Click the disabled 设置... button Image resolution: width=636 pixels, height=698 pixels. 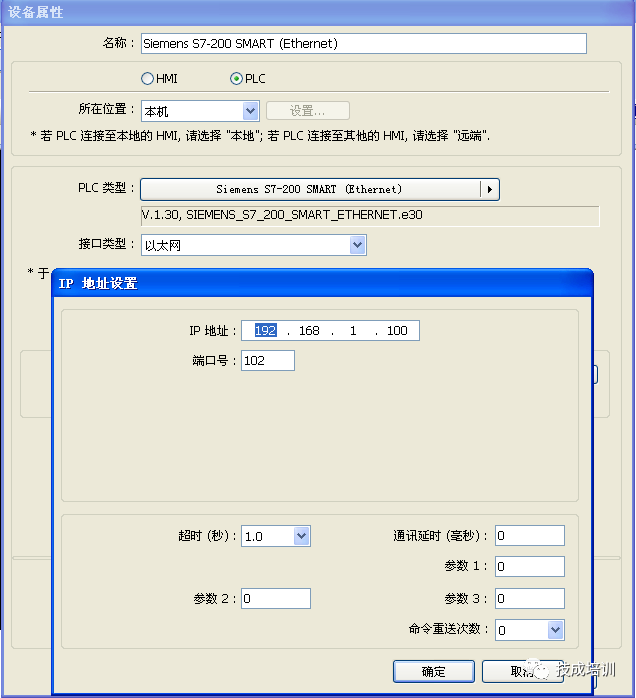[x=308, y=111]
